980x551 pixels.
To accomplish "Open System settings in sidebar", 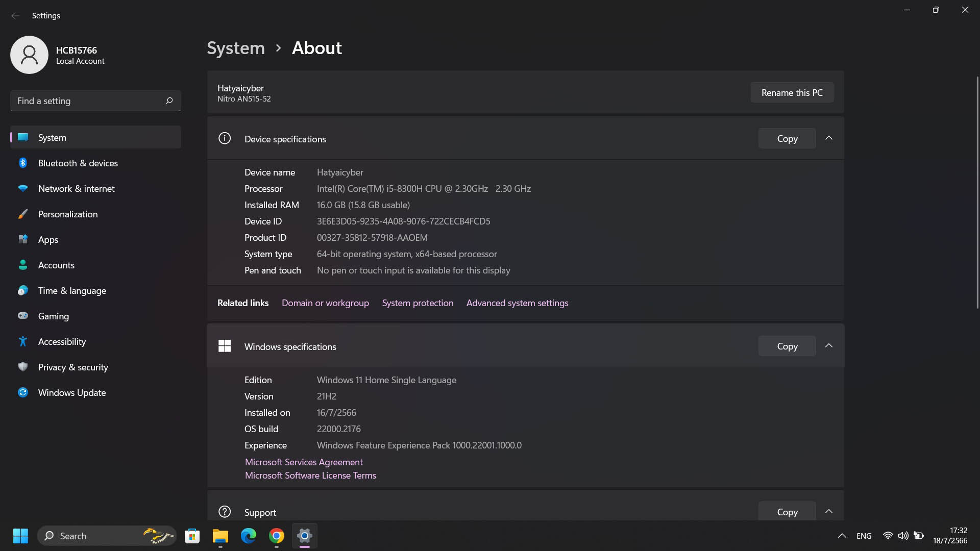I will tap(95, 137).
